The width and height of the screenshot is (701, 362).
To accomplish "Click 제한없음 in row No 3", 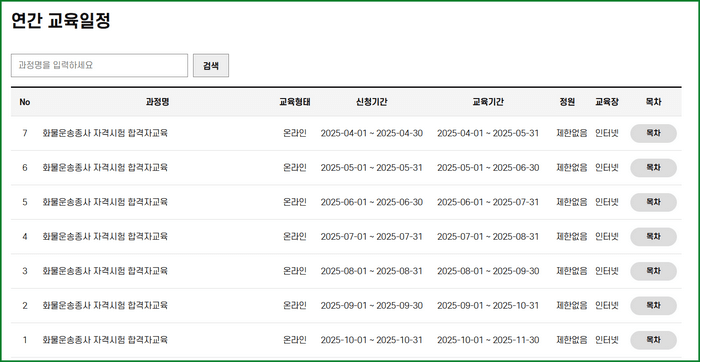I will coord(572,271).
